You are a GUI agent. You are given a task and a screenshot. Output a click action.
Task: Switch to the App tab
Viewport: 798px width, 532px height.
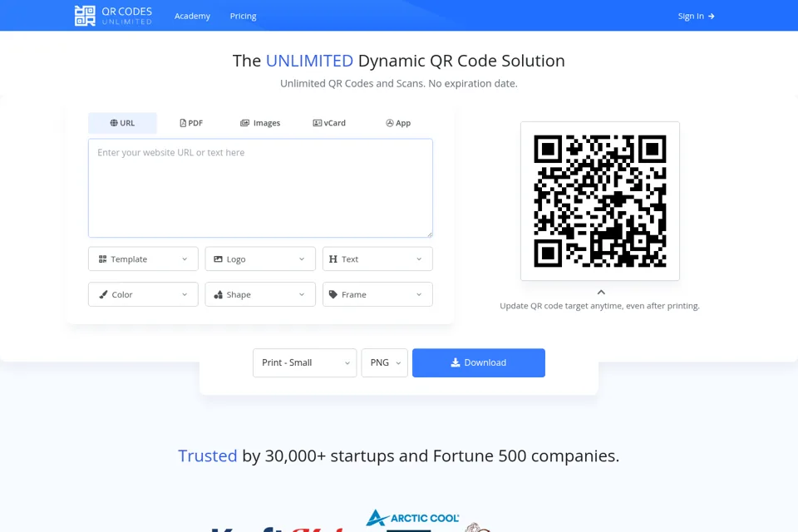(398, 123)
